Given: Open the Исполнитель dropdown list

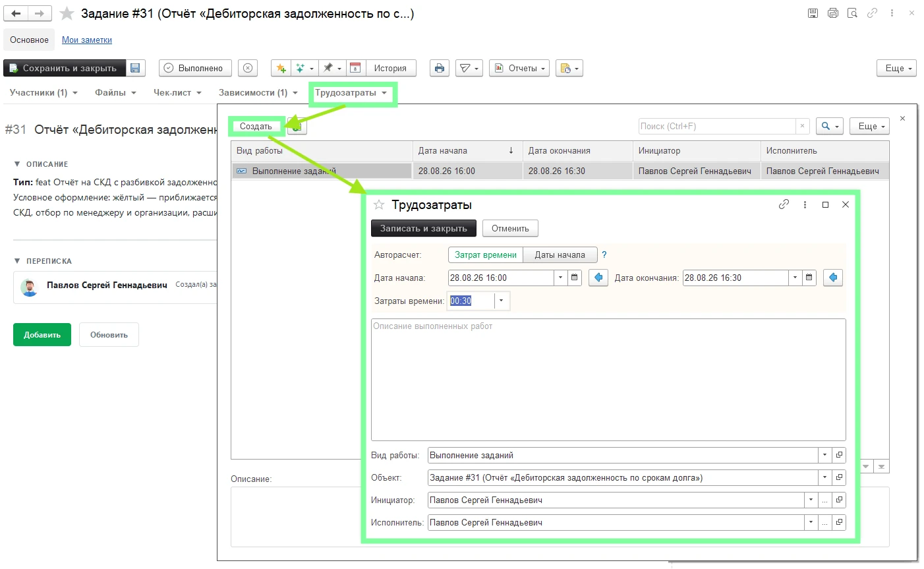Looking at the screenshot, I should tap(811, 522).
